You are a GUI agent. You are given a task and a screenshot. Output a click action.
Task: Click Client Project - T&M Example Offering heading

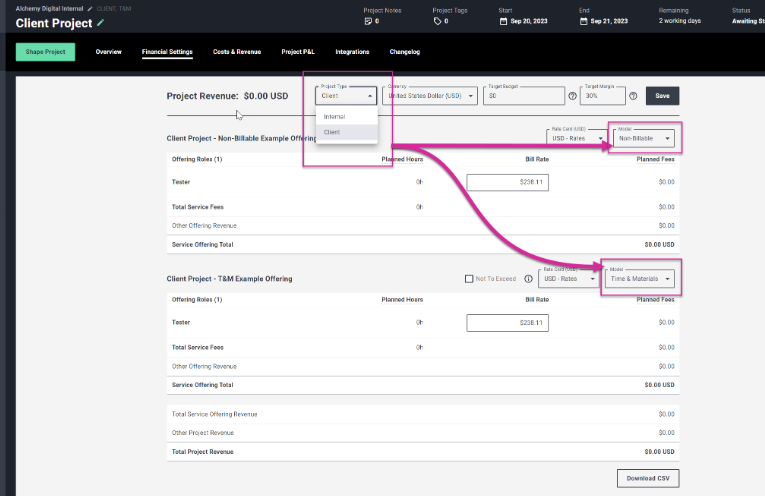(229, 278)
